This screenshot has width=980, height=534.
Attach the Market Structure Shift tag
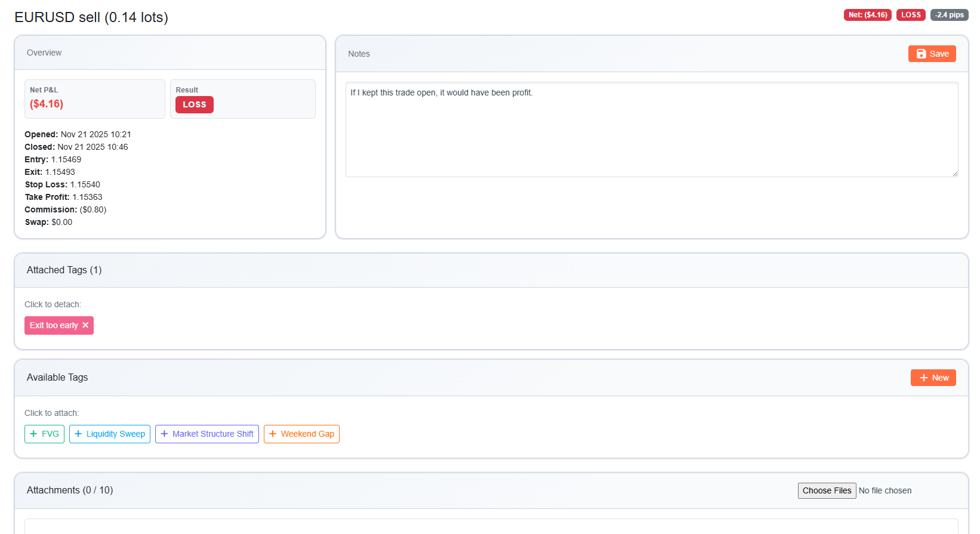(x=207, y=434)
